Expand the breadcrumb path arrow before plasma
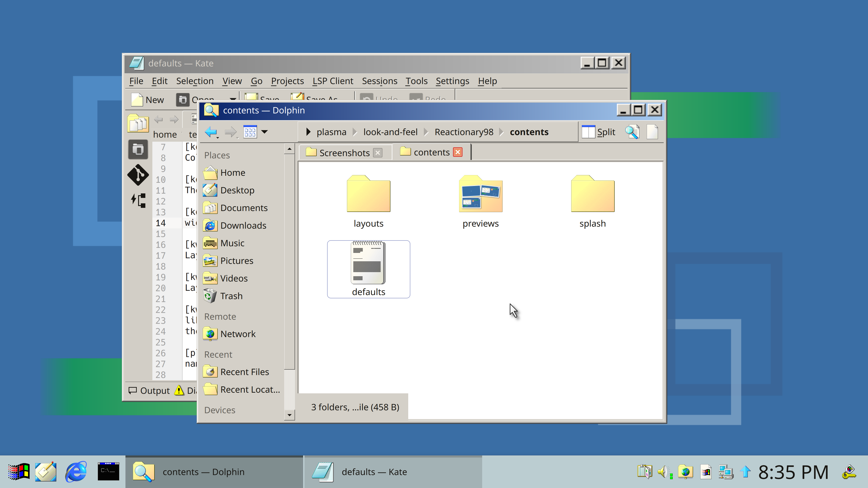868x488 pixels. 308,132
